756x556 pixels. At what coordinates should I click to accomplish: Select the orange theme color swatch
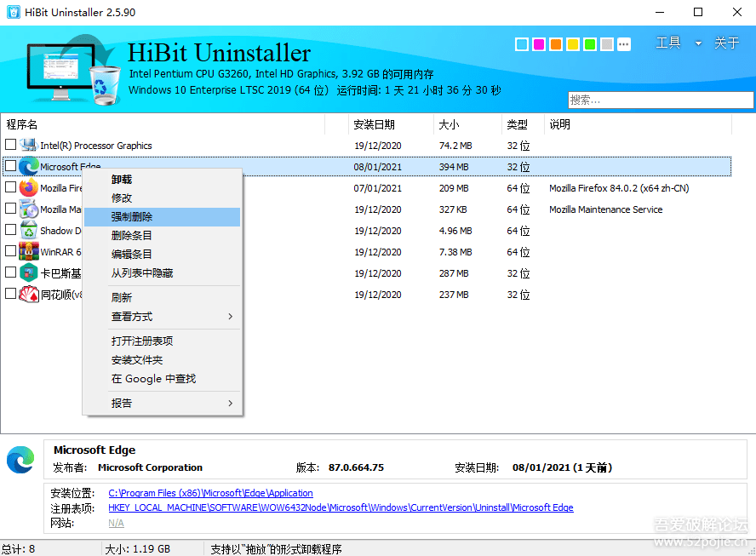coord(556,44)
